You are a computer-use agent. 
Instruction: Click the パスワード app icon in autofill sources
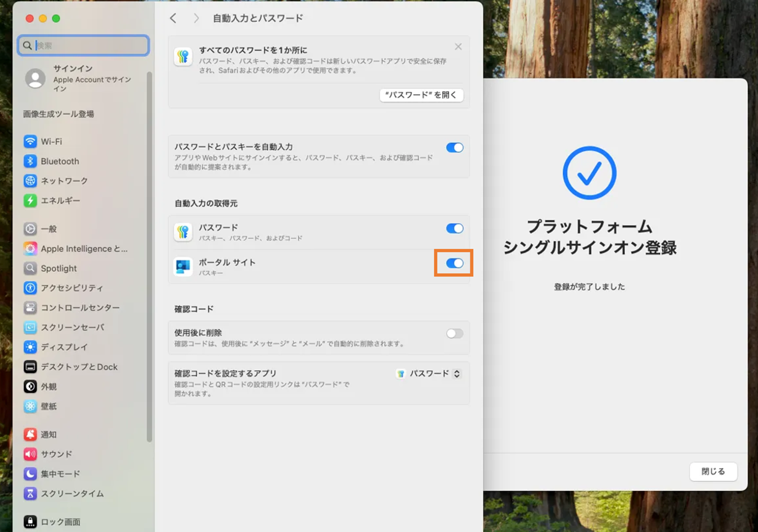click(183, 232)
